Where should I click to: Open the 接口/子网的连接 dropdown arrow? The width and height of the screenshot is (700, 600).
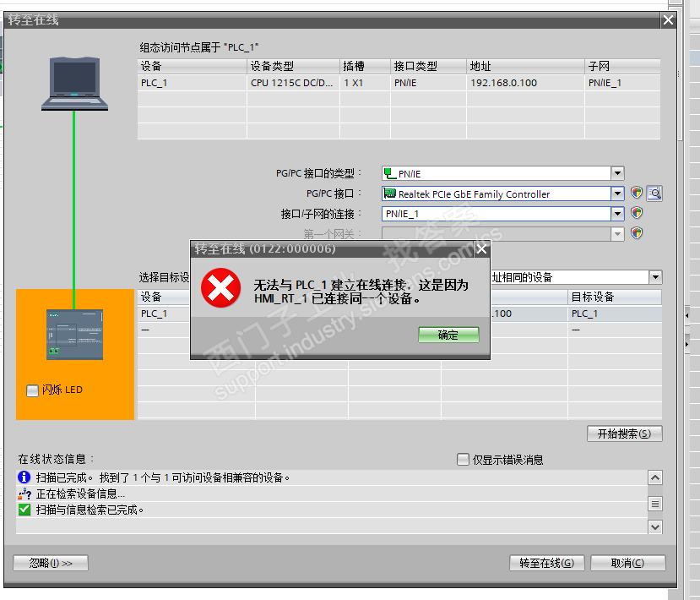pos(617,214)
